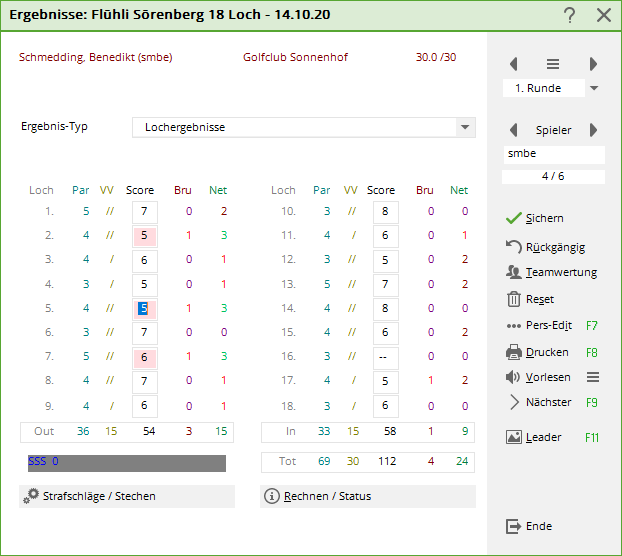Open Teamwertung via its people icon
This screenshot has height=556, width=622.
514,272
